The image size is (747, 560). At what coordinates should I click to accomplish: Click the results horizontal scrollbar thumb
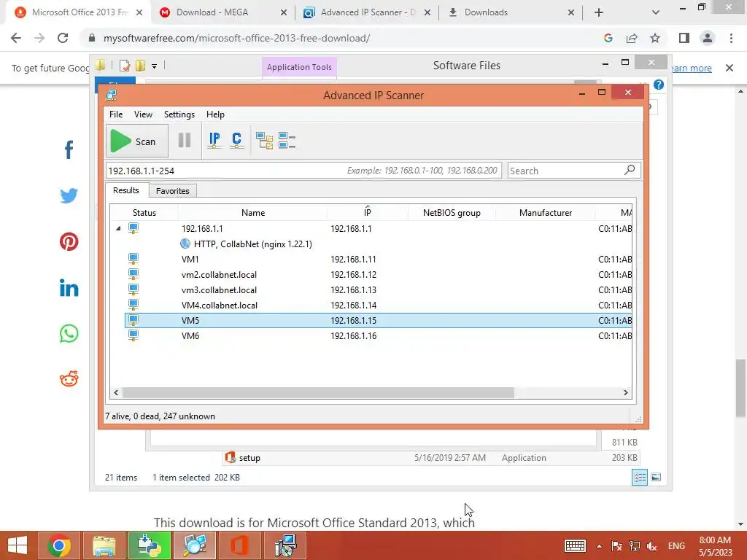(318, 392)
